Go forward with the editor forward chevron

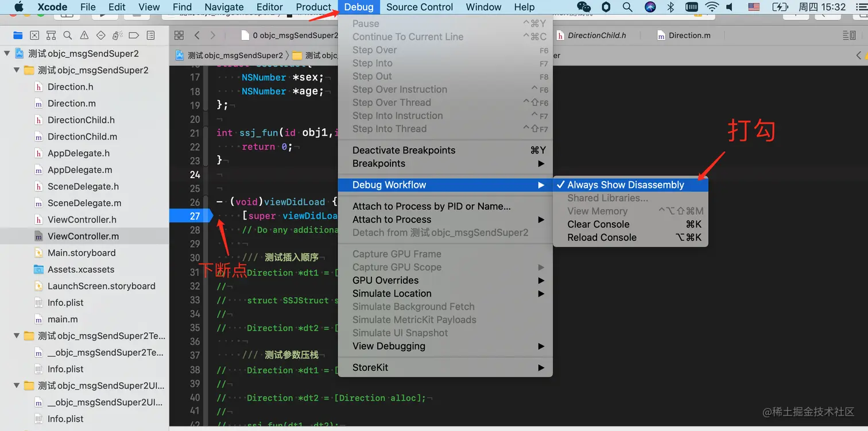pos(212,36)
